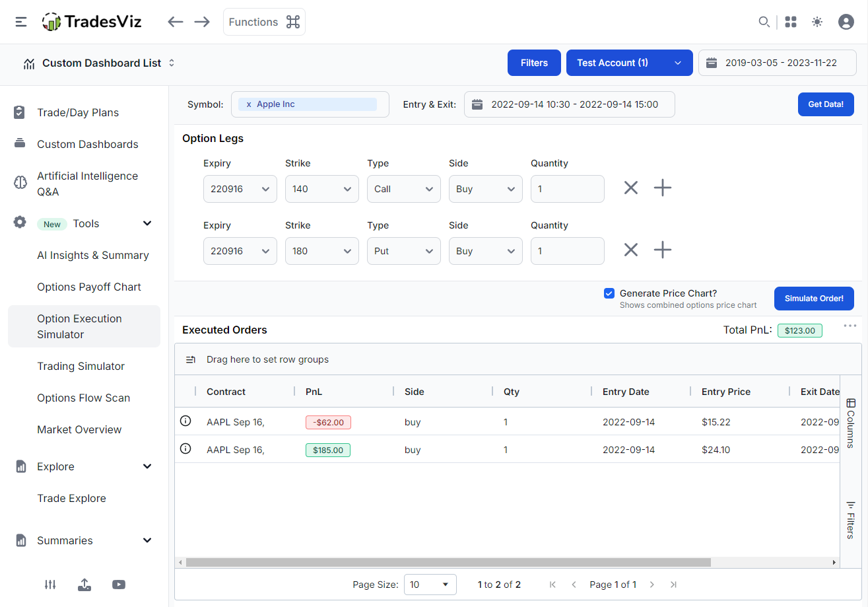This screenshot has height=607, width=868.
Task: Open Expiry dropdown for the 180 strike leg
Action: 240,251
